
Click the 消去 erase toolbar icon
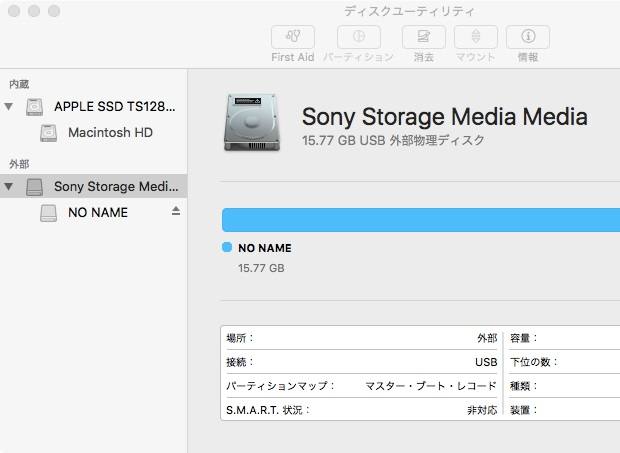click(x=423, y=37)
